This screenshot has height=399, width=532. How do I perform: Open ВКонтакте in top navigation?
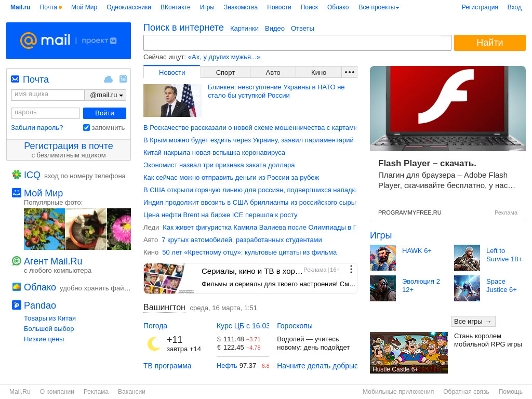click(176, 7)
